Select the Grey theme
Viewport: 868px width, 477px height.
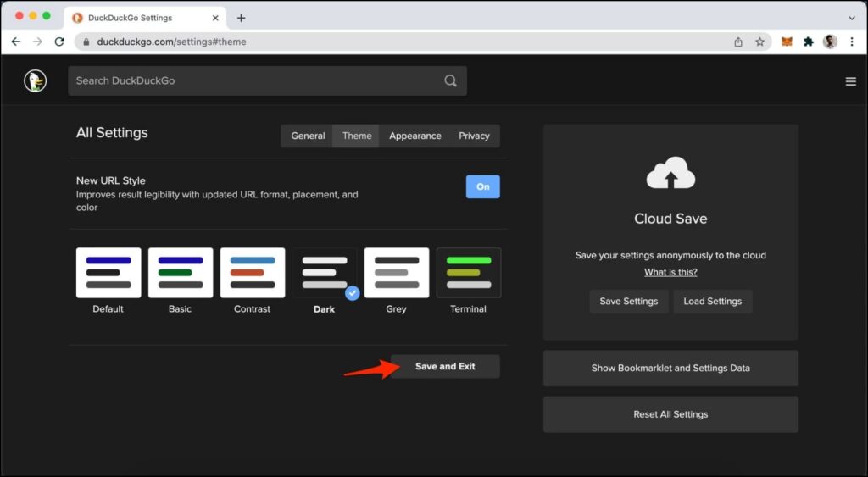point(397,273)
